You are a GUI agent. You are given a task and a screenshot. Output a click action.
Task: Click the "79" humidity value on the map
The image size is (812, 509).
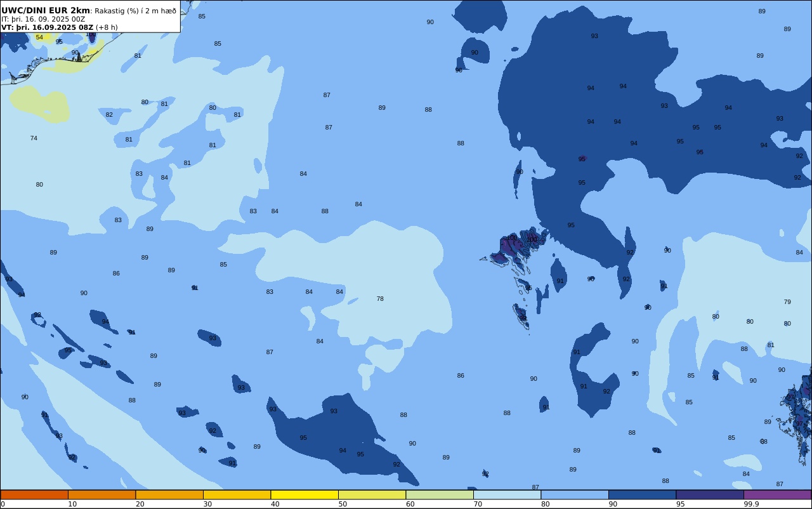(x=787, y=302)
